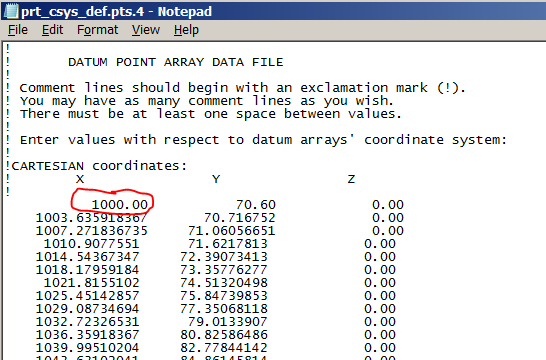Viewport: 546px width, 360px height.
Task: Click the X value 1014.54367347
Action: tap(87, 257)
